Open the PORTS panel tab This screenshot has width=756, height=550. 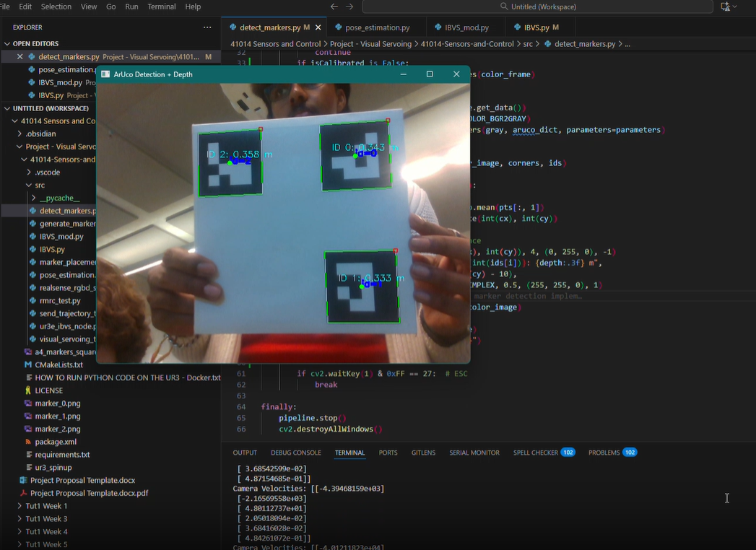pyautogui.click(x=388, y=453)
